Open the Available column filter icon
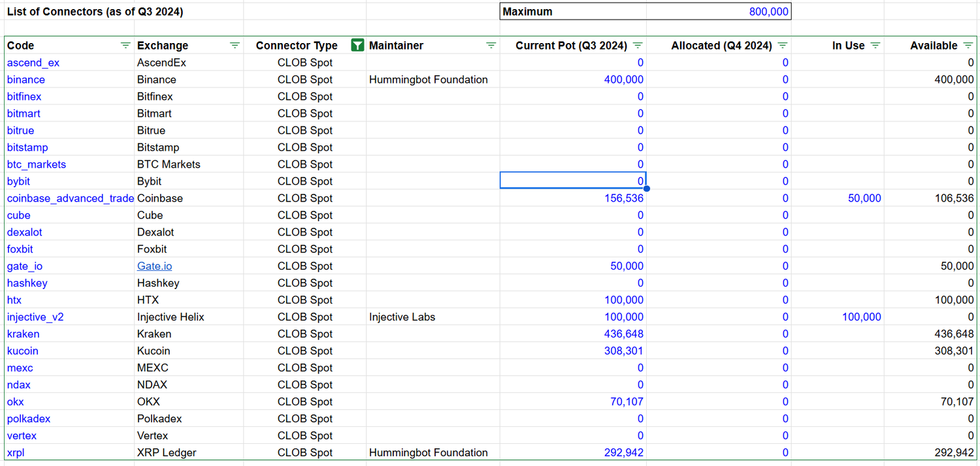The height and width of the screenshot is (466, 980). pyautogui.click(x=969, y=46)
